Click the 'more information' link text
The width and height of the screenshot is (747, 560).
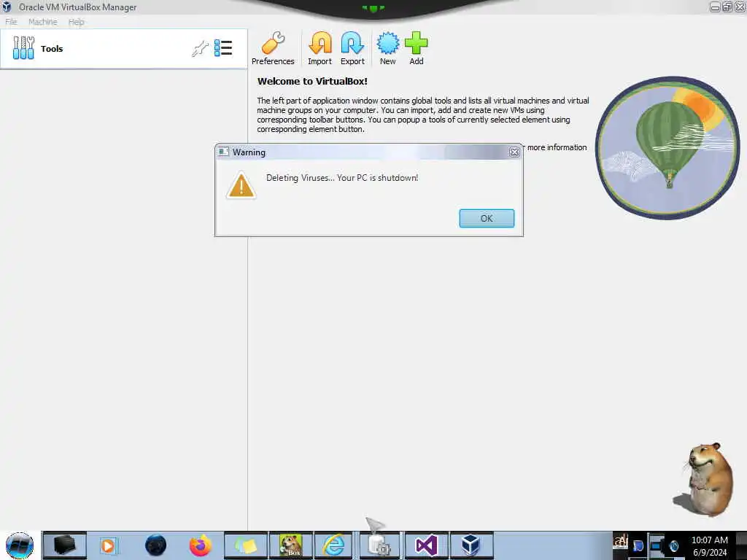[x=557, y=147]
